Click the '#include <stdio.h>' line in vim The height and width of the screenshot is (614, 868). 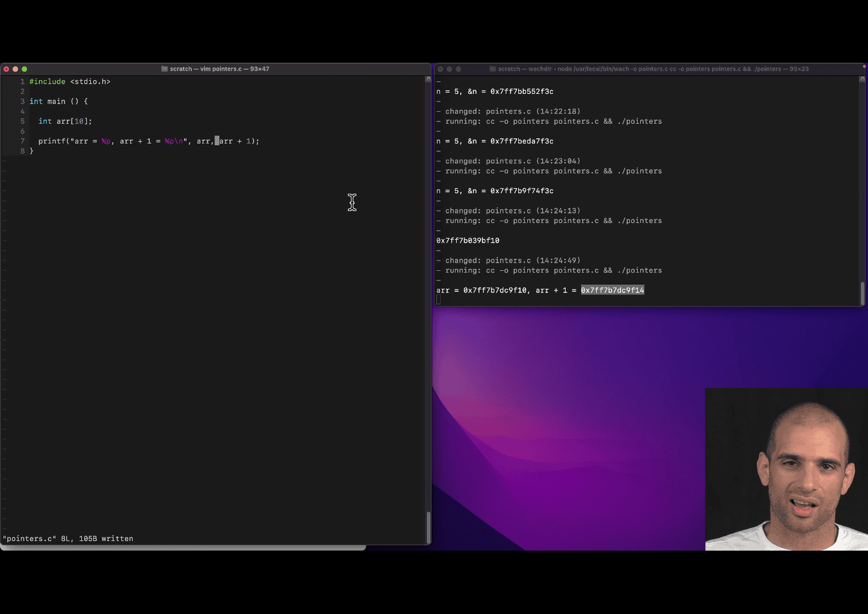tap(70, 81)
